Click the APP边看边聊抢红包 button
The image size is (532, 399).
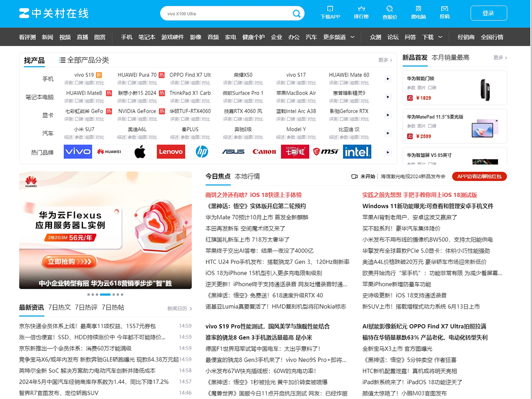[479, 176]
